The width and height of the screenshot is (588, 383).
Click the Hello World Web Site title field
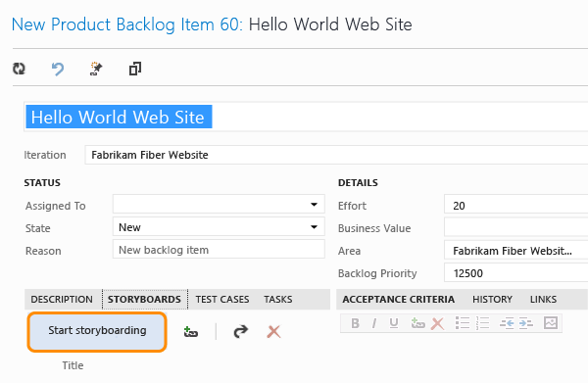click(306, 117)
